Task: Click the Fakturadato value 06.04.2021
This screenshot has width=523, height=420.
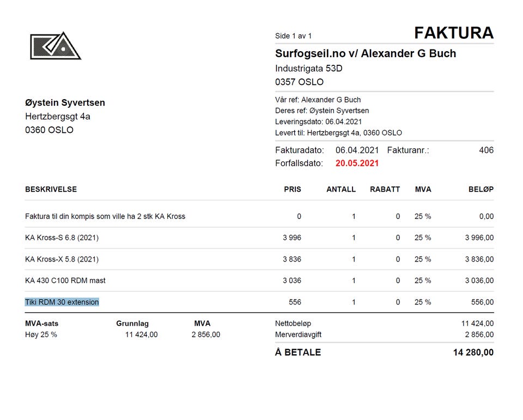Action: 357,150
